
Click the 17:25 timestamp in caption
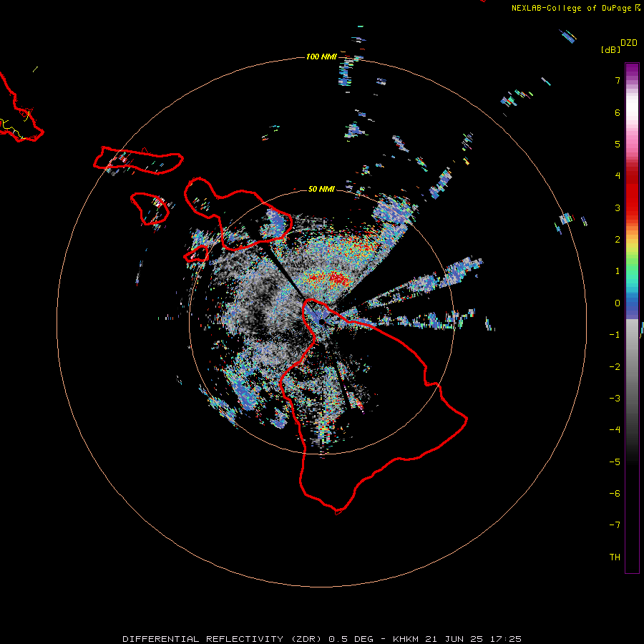tap(506, 639)
